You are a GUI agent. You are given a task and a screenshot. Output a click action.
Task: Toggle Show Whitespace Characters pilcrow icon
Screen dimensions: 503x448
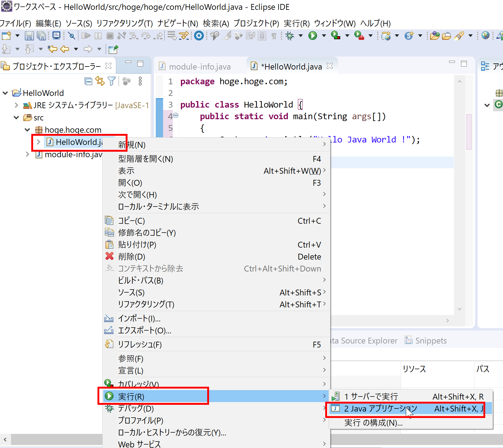274,36
